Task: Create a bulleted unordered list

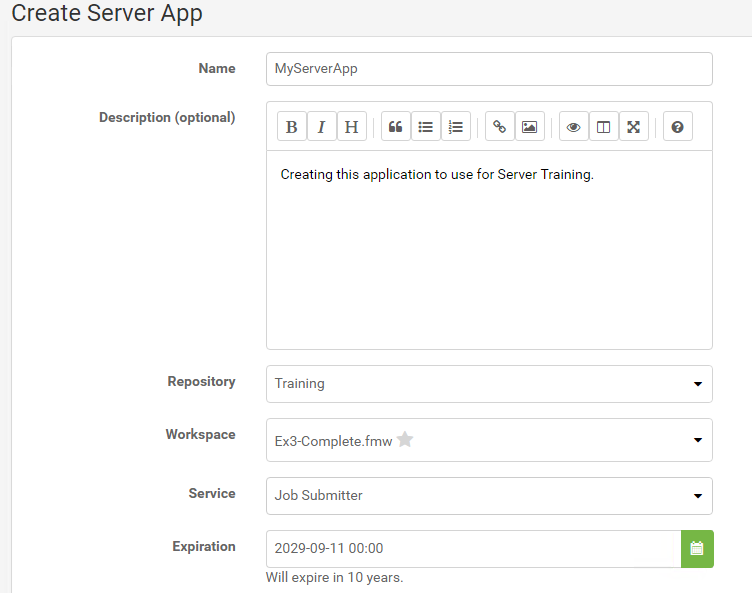Action: 425,127
